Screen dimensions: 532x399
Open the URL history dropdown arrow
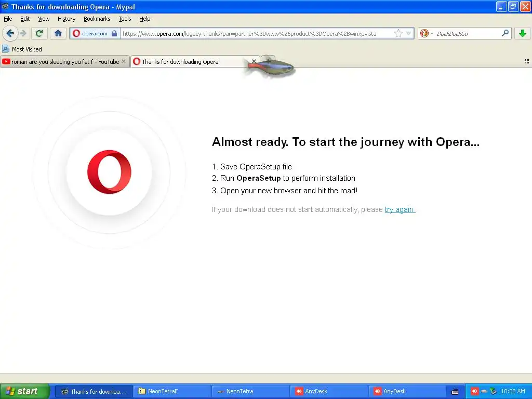point(409,33)
